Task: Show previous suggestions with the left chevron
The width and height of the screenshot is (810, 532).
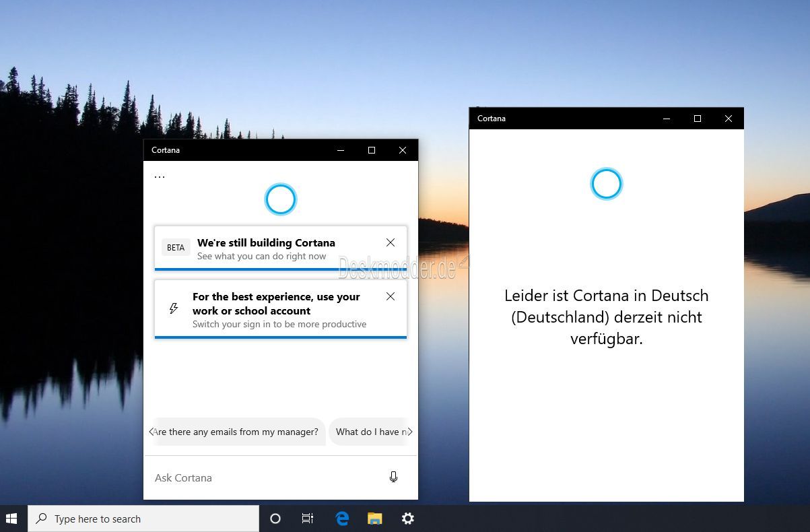Action: [x=151, y=432]
